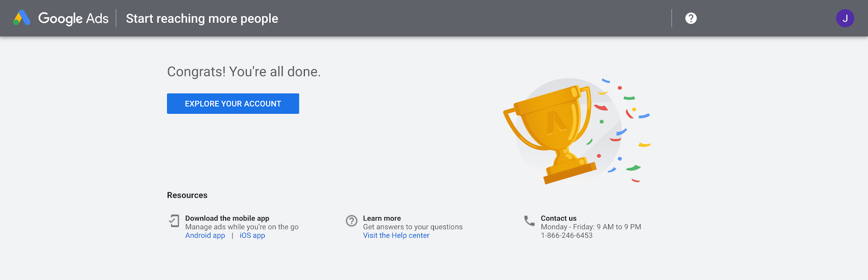Open the help question mark icon
This screenshot has width=868, height=280.
(691, 18)
